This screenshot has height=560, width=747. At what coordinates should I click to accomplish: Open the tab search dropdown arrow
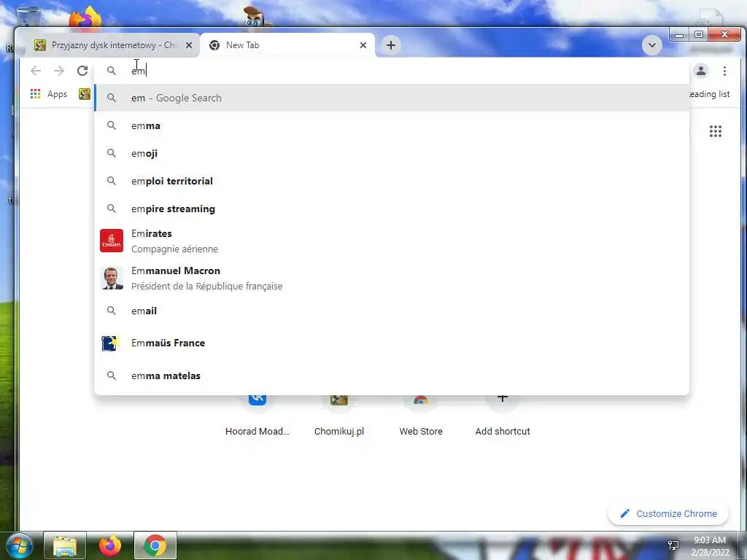651,45
